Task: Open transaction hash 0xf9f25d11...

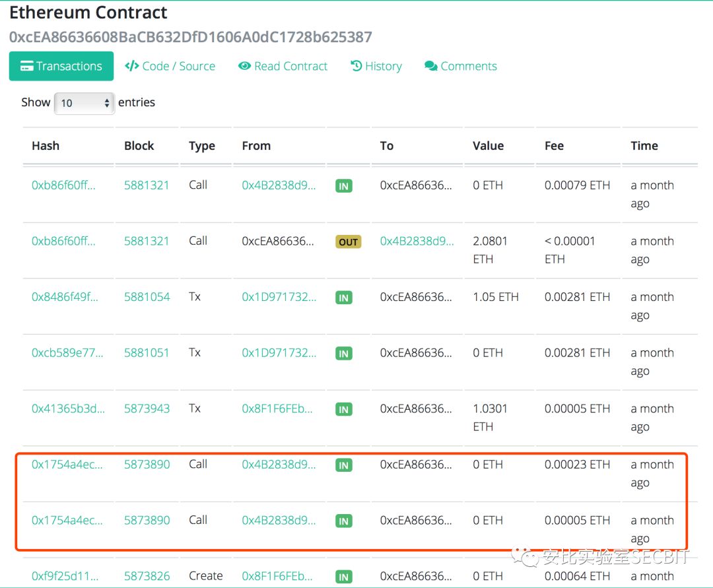Action: pos(65,577)
